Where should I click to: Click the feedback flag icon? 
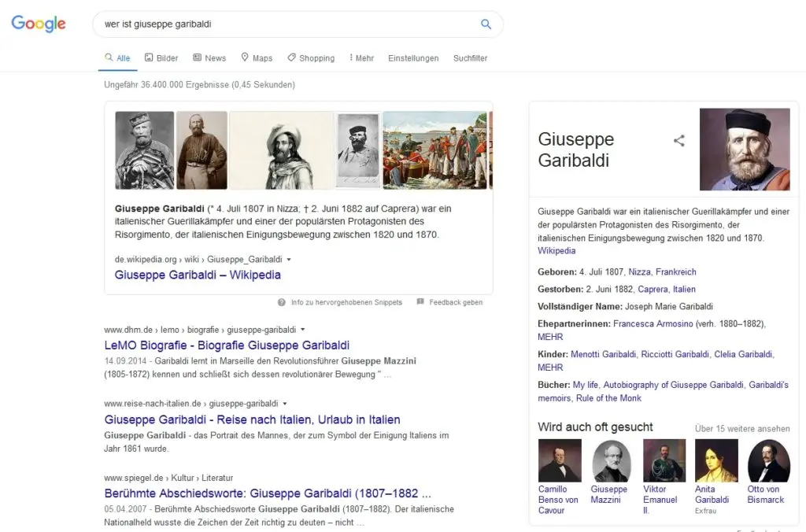click(420, 301)
